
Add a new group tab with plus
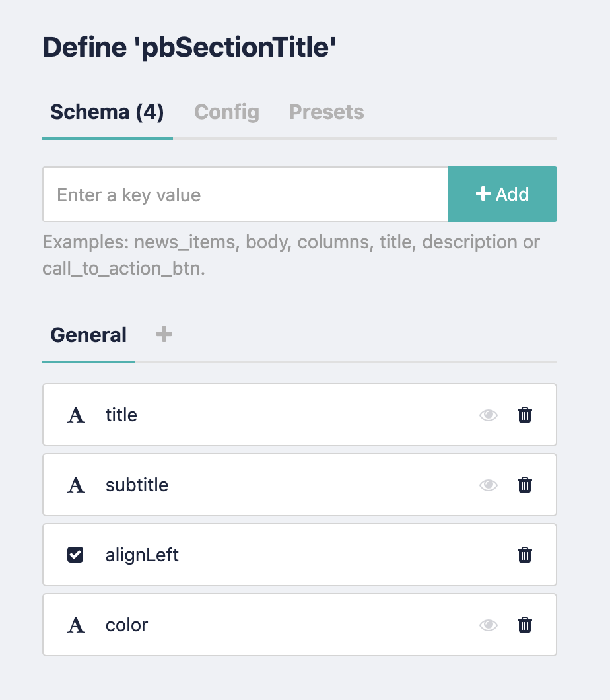(164, 335)
